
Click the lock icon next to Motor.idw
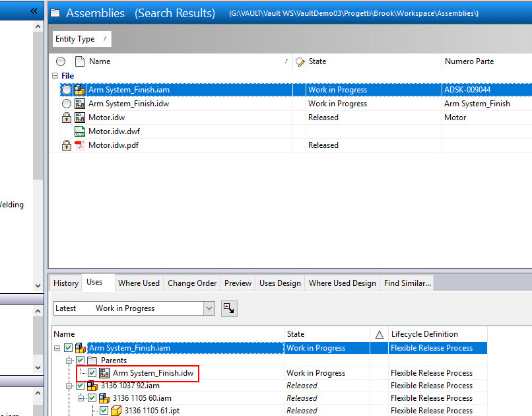(66, 118)
